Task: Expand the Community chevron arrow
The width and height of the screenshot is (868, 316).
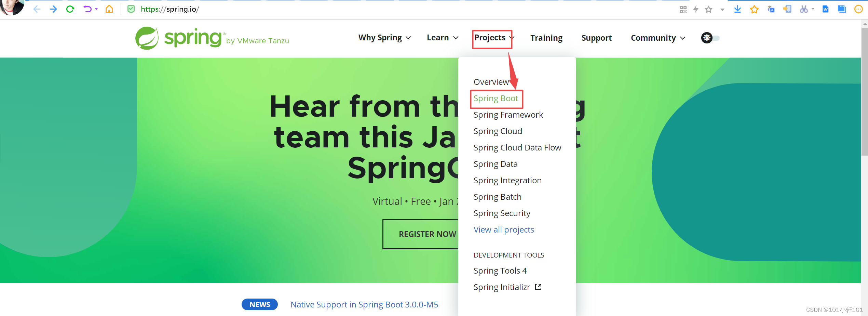Action: coord(683,38)
